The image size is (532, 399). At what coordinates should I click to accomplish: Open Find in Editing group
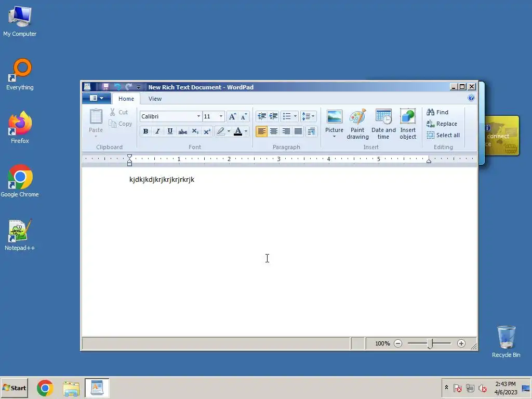point(437,112)
